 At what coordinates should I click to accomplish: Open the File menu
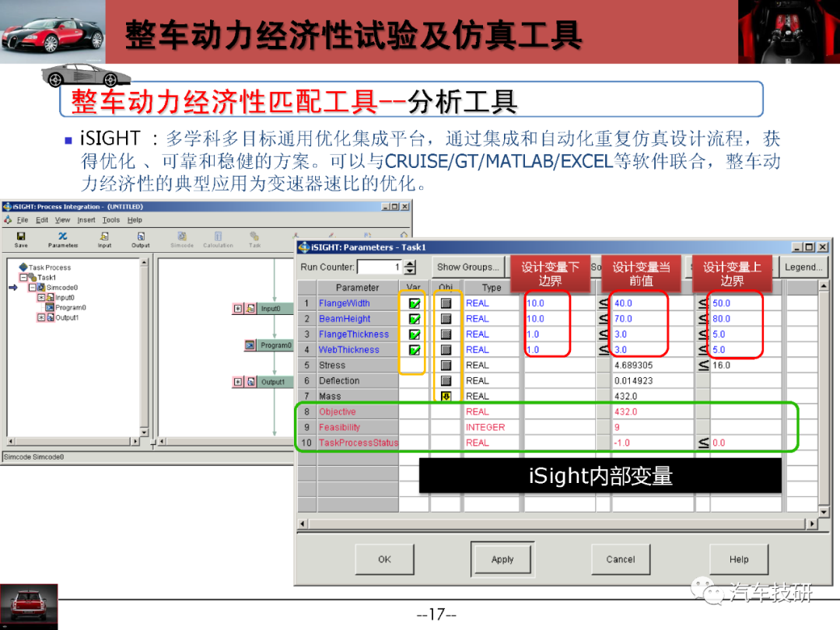coord(23,220)
